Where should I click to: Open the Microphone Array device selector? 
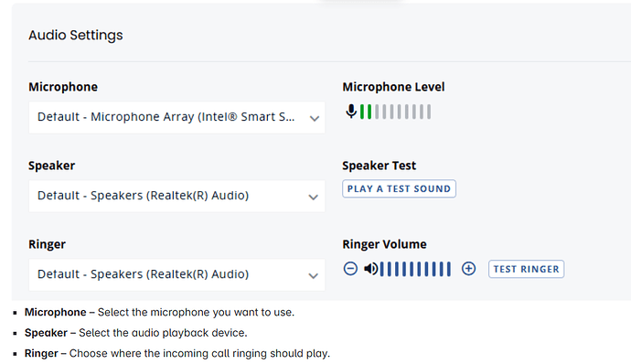pyautogui.click(x=176, y=117)
